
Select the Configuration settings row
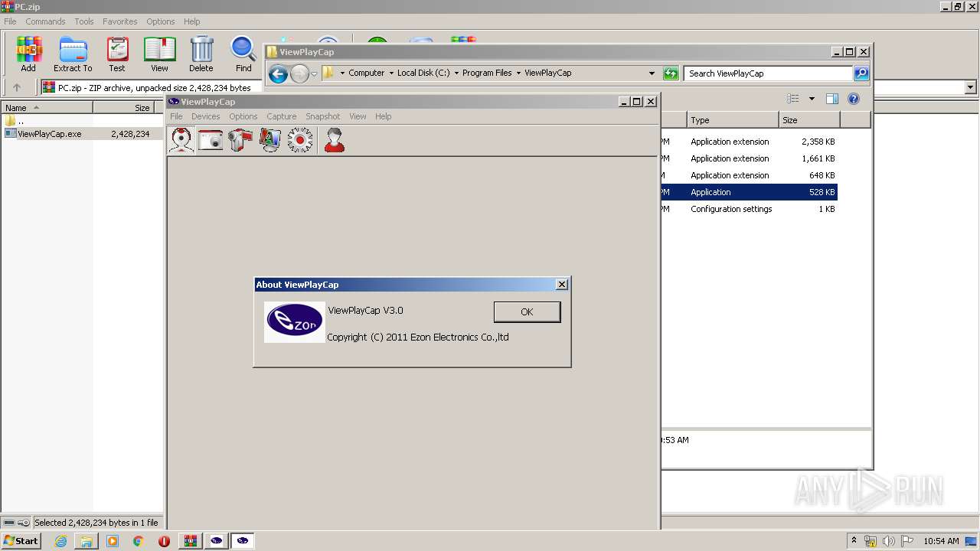[750, 209]
